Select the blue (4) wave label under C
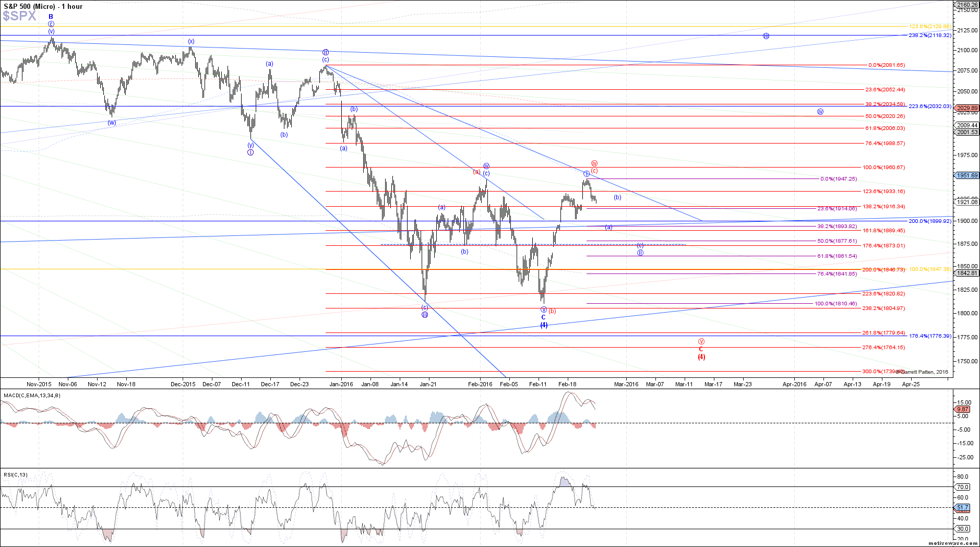Screen dimensions: 980x547 [x=544, y=325]
